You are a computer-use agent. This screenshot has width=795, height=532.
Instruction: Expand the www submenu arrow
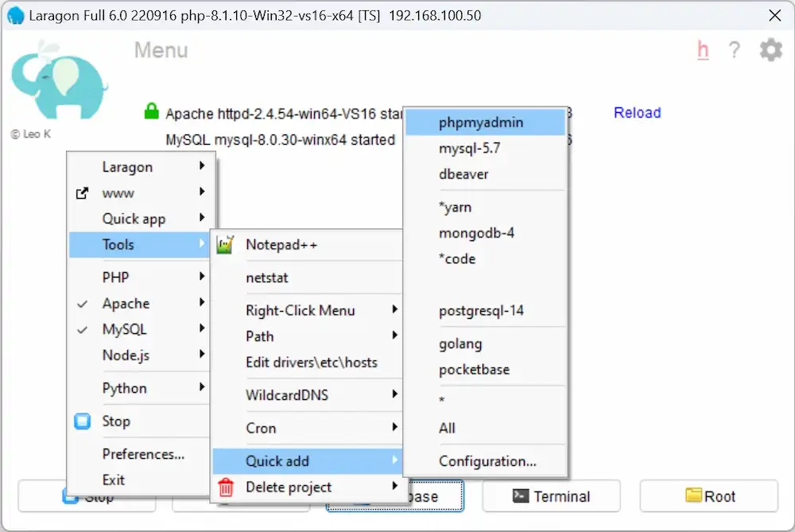pos(202,191)
